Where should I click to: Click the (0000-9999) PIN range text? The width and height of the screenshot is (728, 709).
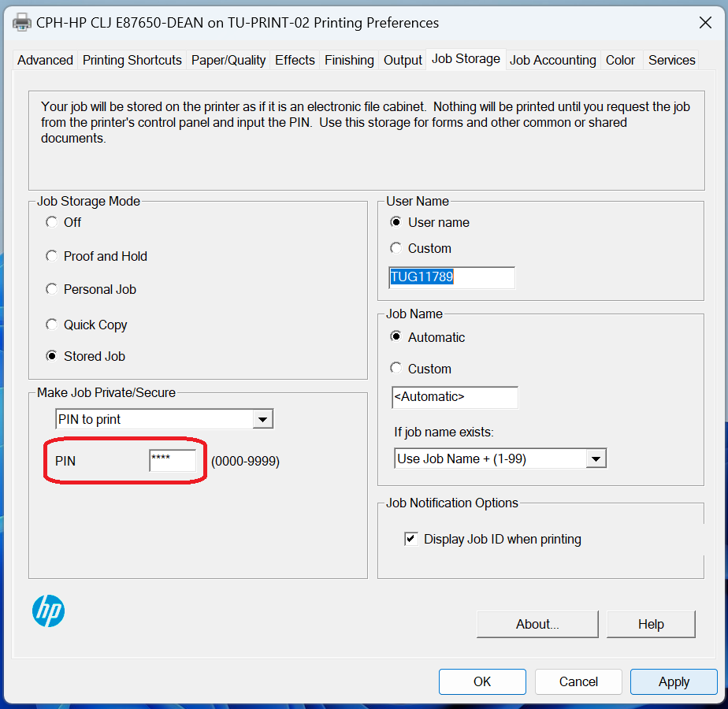(x=245, y=461)
